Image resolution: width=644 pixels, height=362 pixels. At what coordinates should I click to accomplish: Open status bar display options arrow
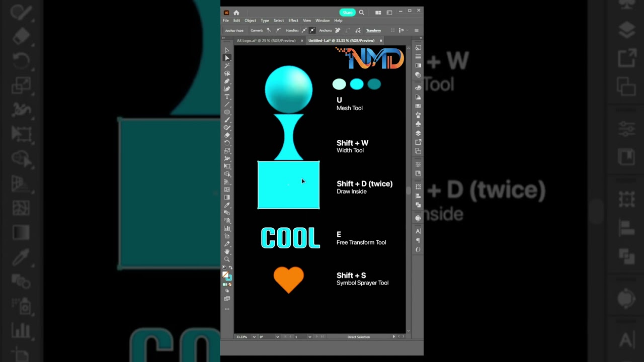tap(394, 337)
